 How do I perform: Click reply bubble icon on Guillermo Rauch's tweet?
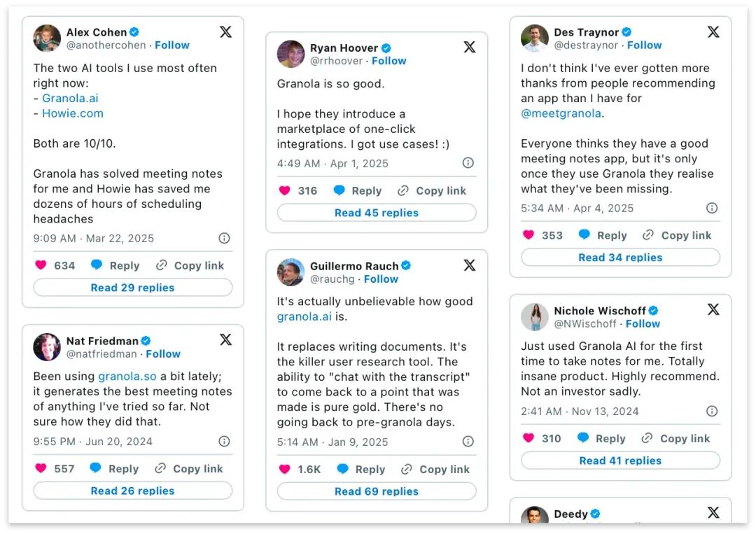coord(342,469)
